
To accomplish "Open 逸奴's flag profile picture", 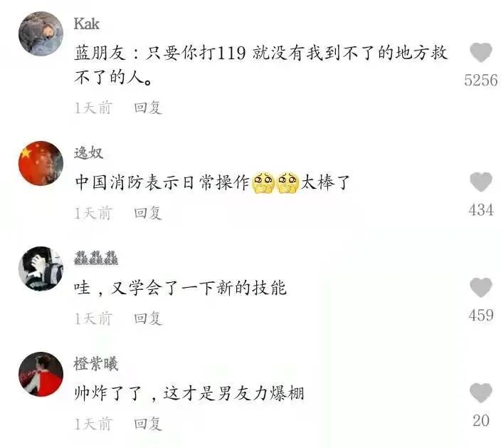I will tap(41, 163).
